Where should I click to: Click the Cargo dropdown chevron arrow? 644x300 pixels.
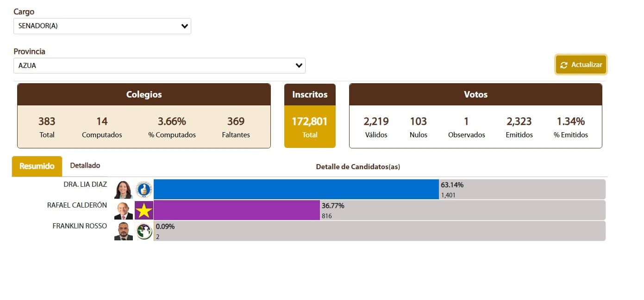pyautogui.click(x=184, y=26)
